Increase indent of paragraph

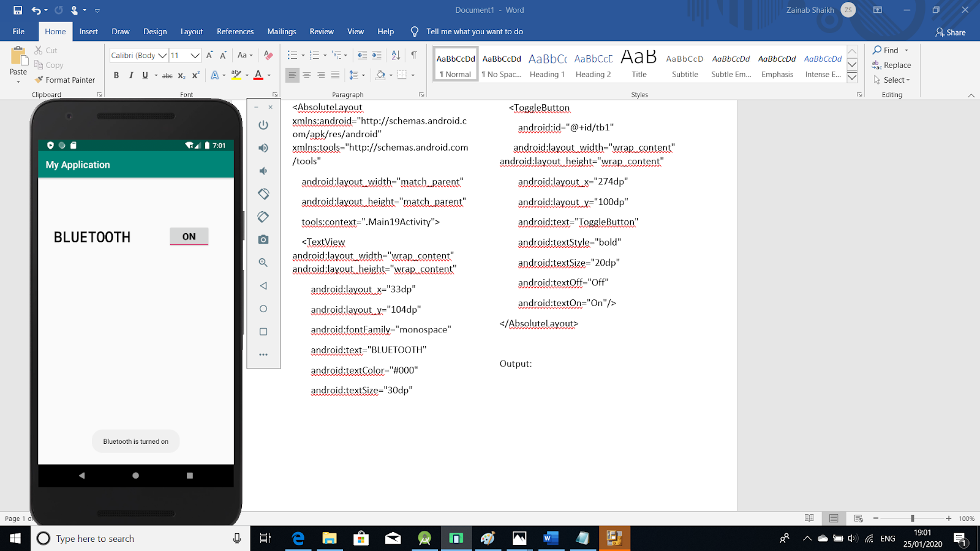click(x=377, y=55)
